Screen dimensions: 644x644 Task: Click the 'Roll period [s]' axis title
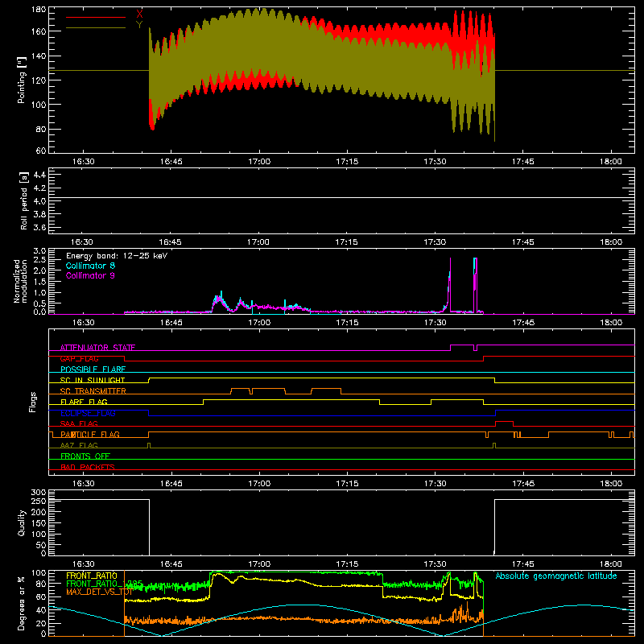click(24, 200)
